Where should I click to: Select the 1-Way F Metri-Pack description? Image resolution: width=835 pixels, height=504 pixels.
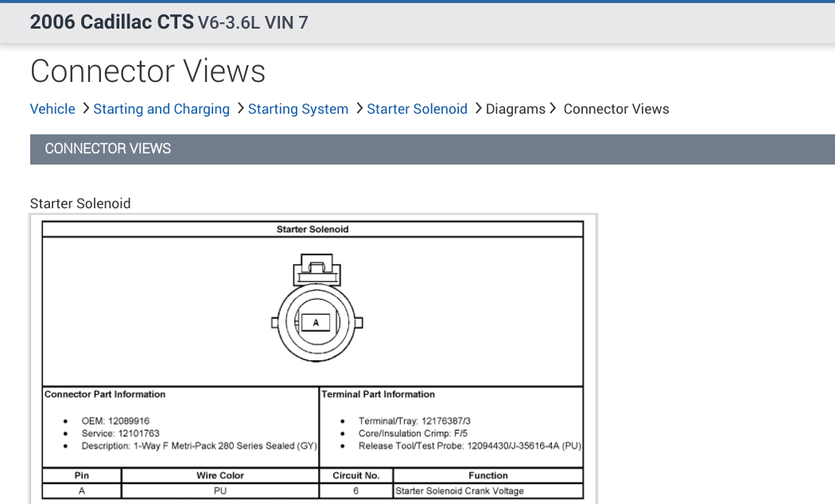click(x=199, y=446)
